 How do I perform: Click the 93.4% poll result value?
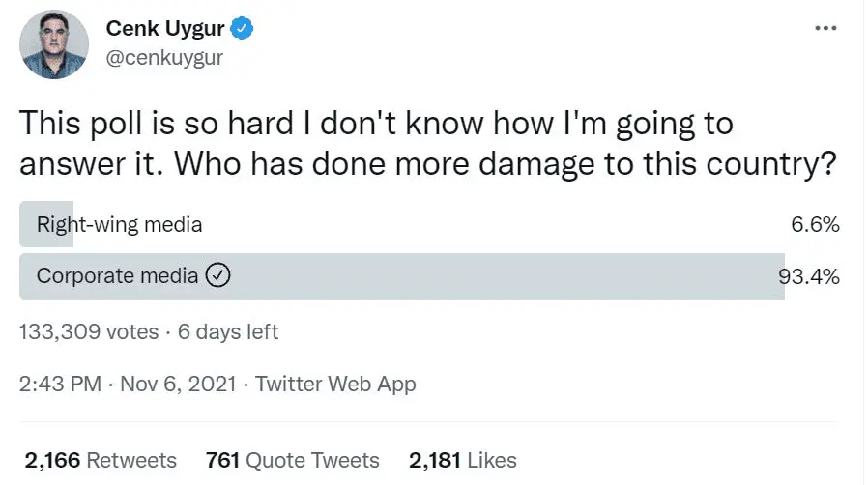tap(809, 276)
